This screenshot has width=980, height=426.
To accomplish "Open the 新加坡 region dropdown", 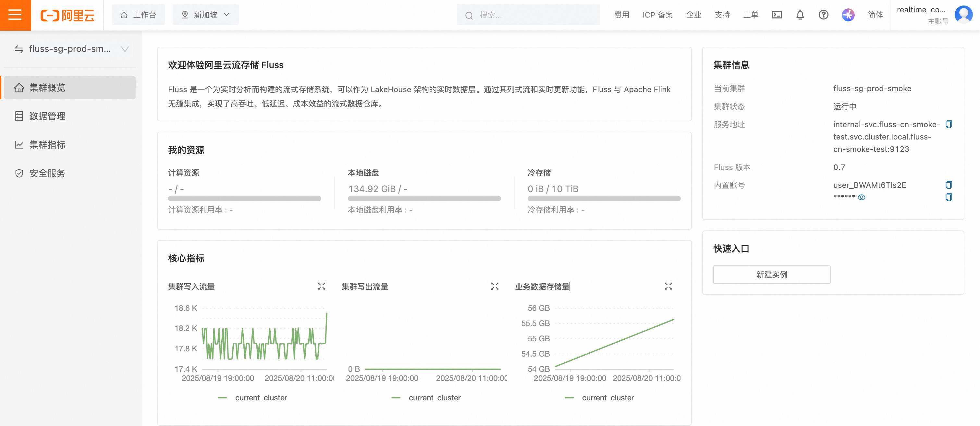I will coord(205,15).
